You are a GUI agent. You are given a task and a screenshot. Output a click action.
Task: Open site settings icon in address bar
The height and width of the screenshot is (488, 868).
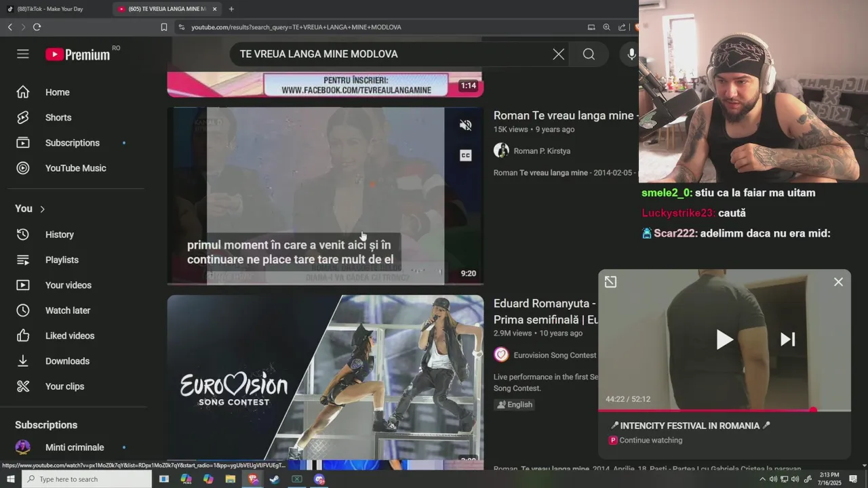[x=181, y=27]
